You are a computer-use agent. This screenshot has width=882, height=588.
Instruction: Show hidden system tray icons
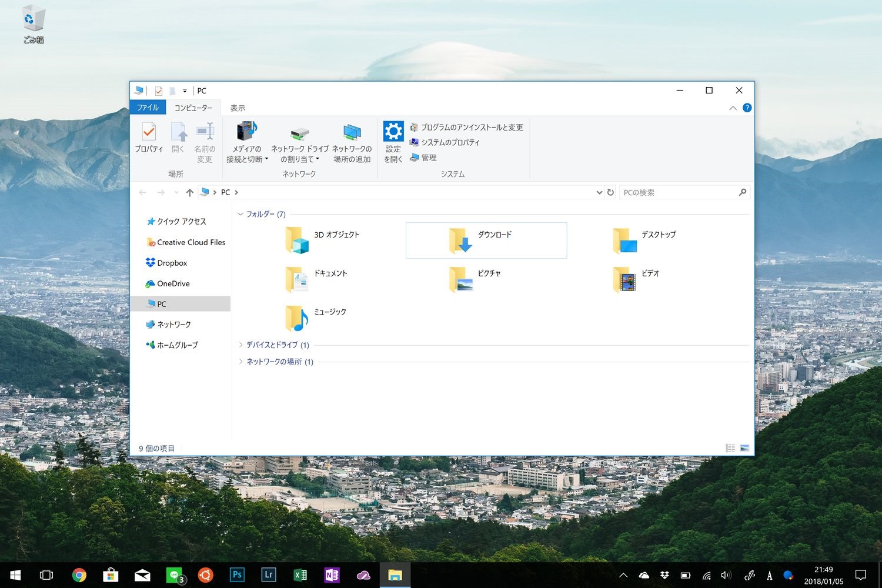click(x=623, y=575)
